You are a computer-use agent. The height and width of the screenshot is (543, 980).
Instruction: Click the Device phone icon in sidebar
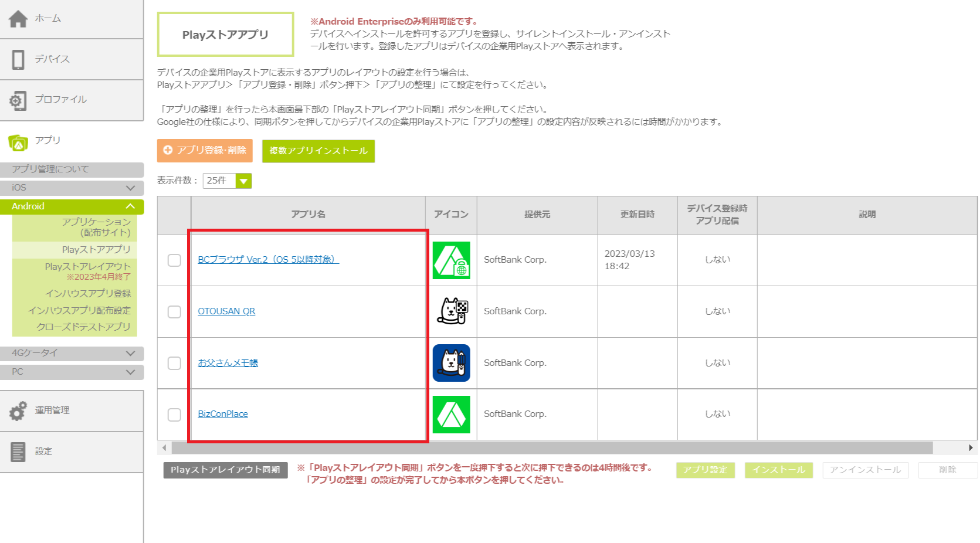(18, 59)
